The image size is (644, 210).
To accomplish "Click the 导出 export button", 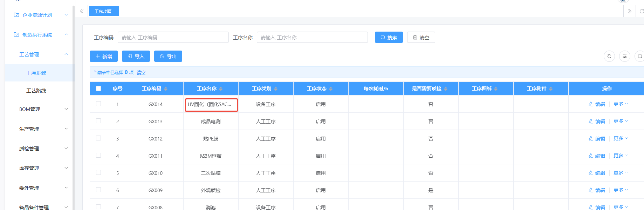I will click(168, 56).
